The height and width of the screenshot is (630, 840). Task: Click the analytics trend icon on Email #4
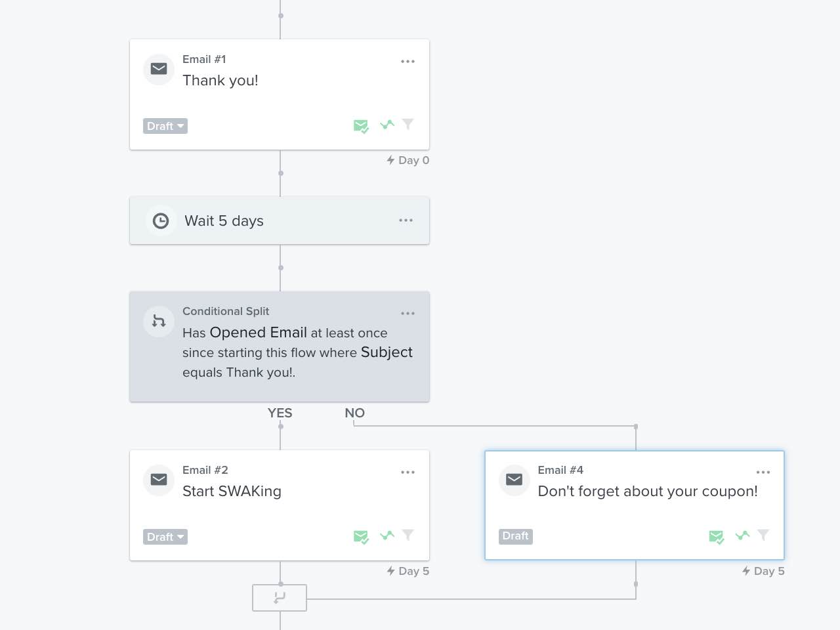(x=742, y=535)
